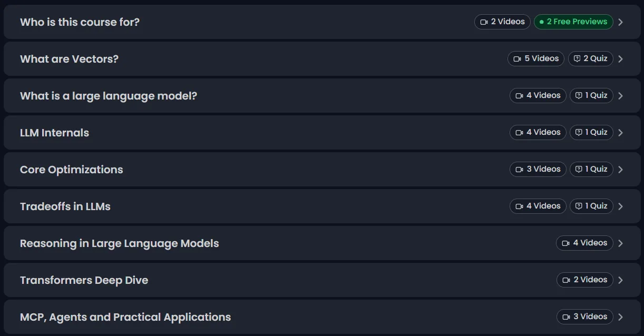
Task: Click video camera icon beside 5 Videos
Action: (x=518, y=59)
